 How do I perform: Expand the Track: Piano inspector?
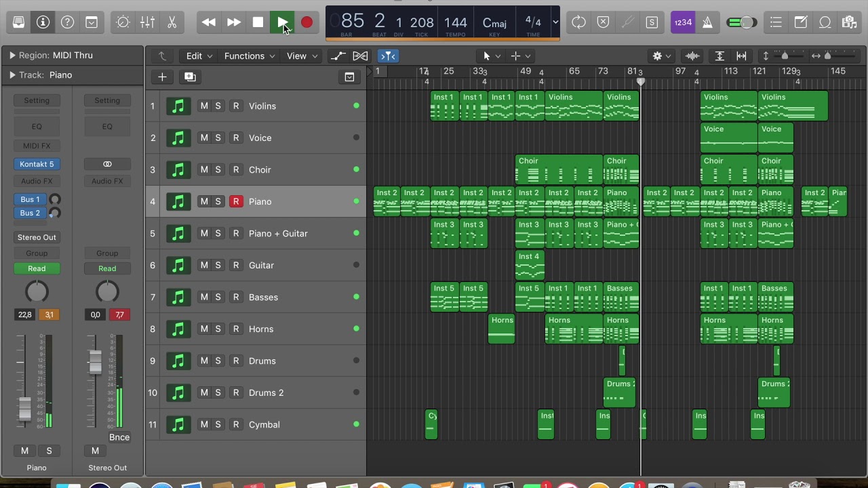point(12,75)
